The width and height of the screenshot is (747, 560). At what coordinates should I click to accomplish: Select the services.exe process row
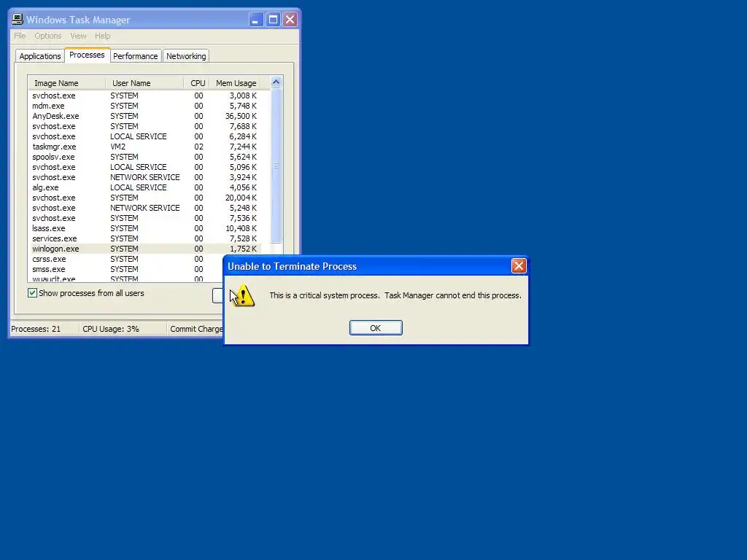[144, 238]
